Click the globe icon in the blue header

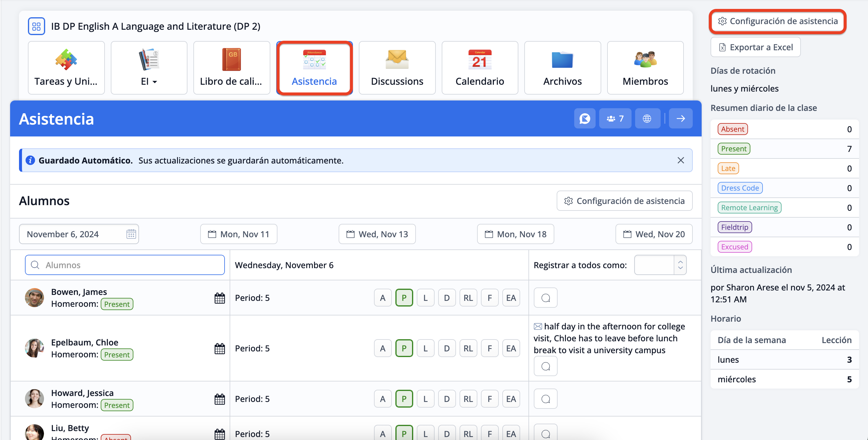click(647, 118)
